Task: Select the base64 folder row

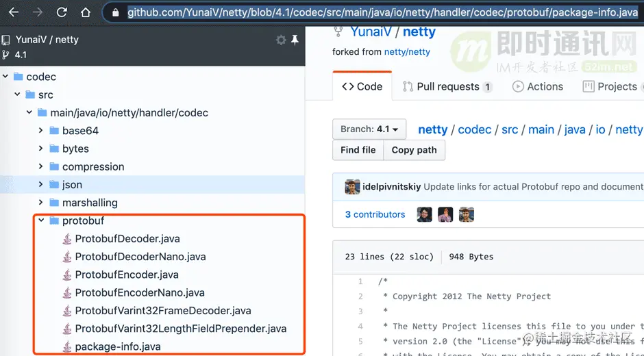Action: pos(152,131)
